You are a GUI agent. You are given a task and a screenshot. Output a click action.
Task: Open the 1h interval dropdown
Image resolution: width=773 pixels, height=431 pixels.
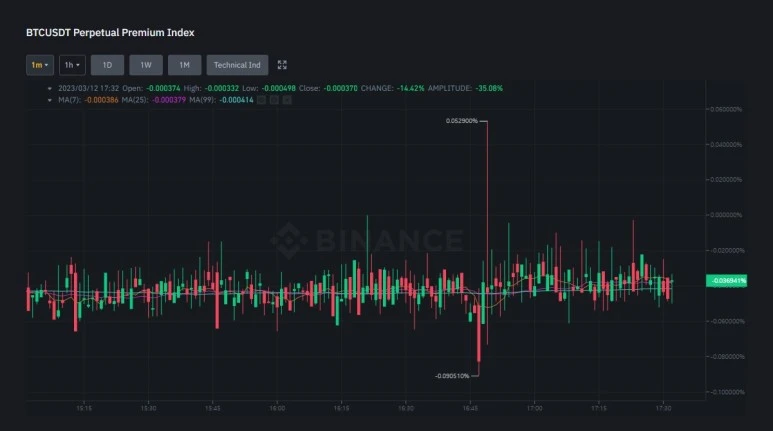[x=72, y=65]
